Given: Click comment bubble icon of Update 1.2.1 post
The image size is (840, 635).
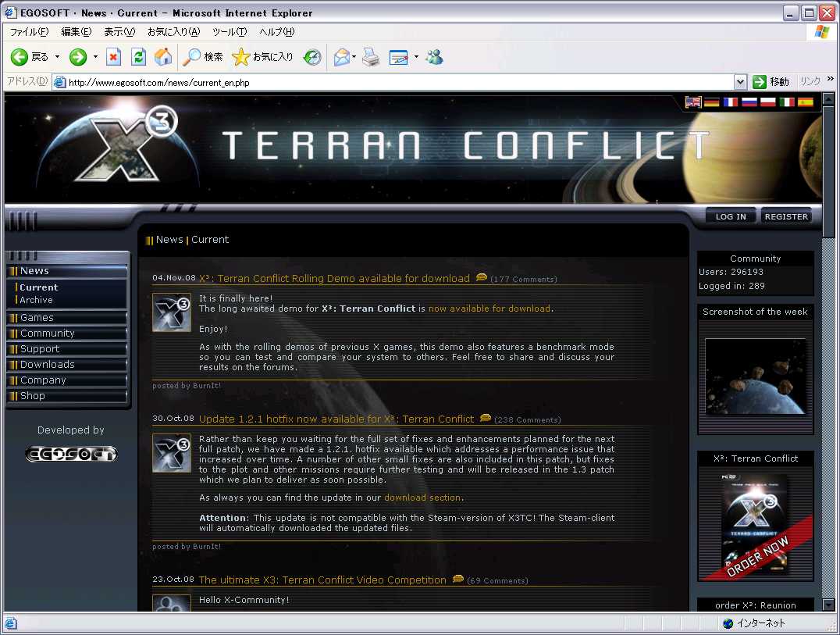Looking at the screenshot, I should (486, 417).
